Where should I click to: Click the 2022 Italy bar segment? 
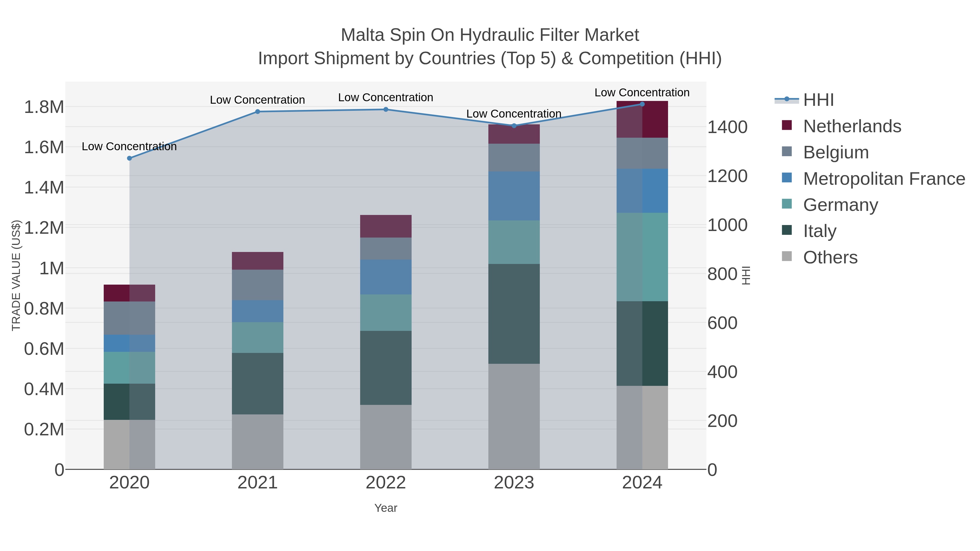(386, 368)
